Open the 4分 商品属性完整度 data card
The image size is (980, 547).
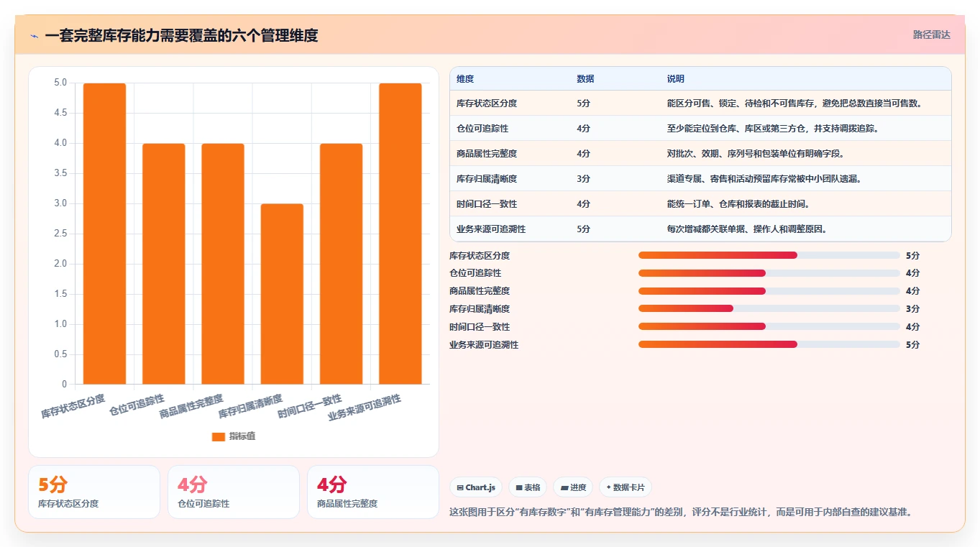[373, 492]
